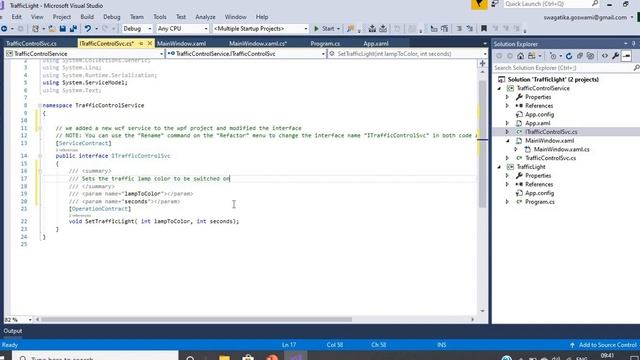640x360 pixels.
Task: Open Microsoft Store from the taskbar
Action: 248,358
